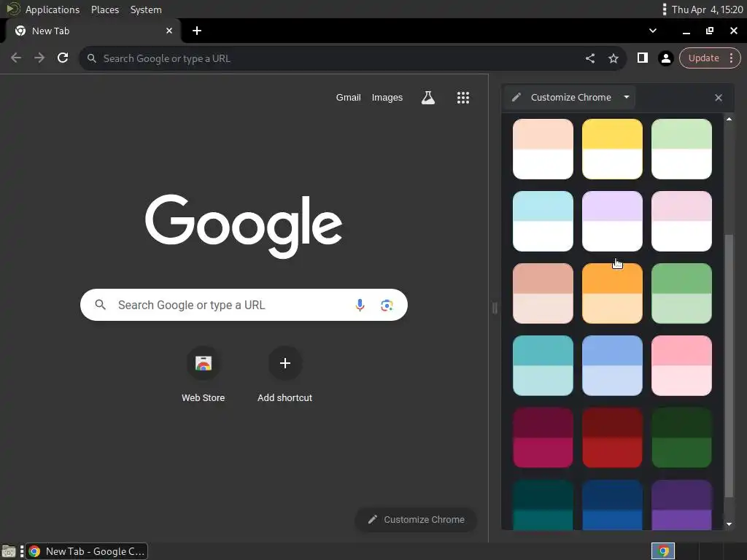
Task: Select the New Tab browser tab
Action: [x=94, y=31]
